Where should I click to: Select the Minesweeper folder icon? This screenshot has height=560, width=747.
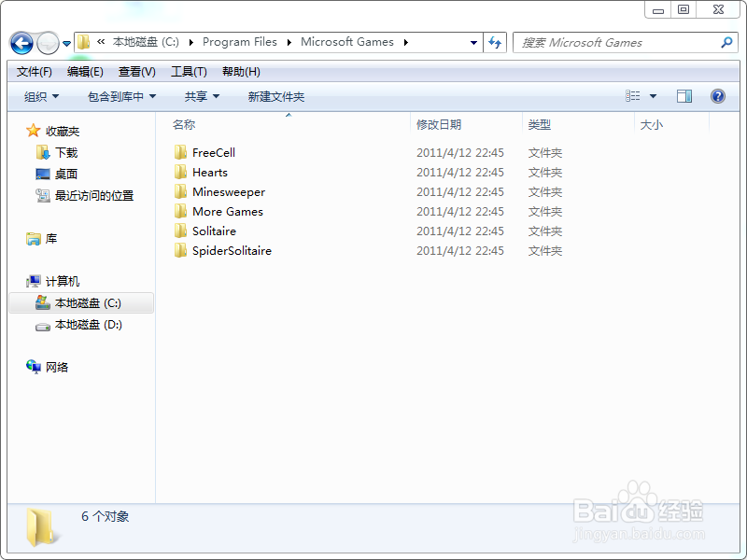pyautogui.click(x=180, y=191)
